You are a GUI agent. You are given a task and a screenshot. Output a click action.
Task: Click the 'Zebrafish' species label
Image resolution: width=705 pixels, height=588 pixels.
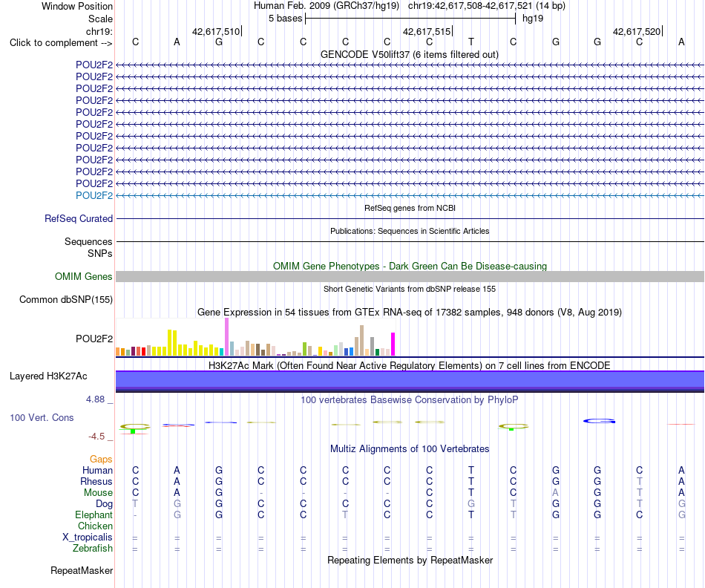pos(93,548)
